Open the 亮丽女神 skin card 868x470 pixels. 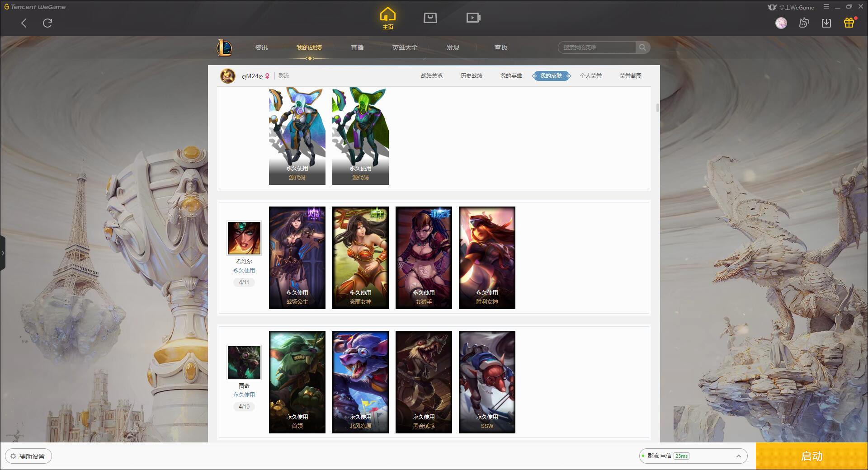click(x=360, y=258)
